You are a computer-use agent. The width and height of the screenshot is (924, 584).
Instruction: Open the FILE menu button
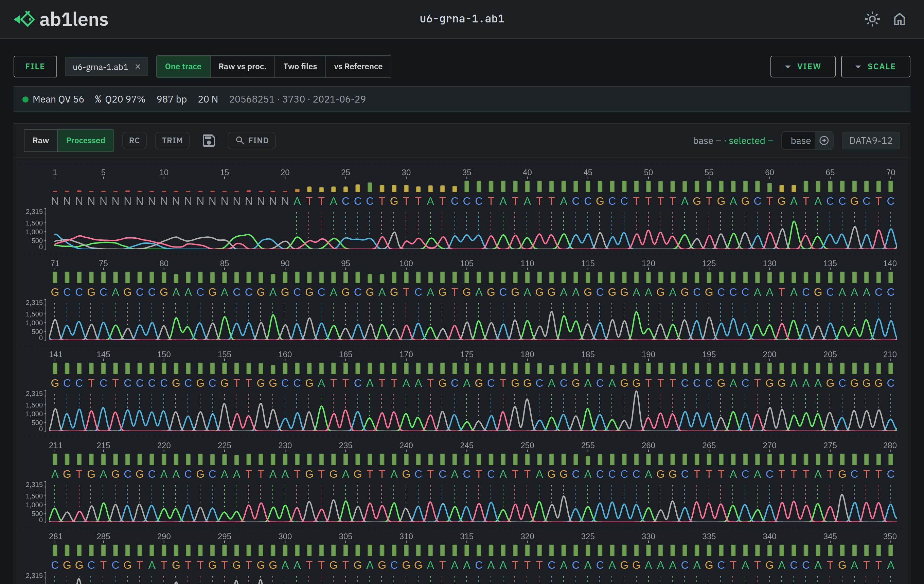pyautogui.click(x=35, y=67)
